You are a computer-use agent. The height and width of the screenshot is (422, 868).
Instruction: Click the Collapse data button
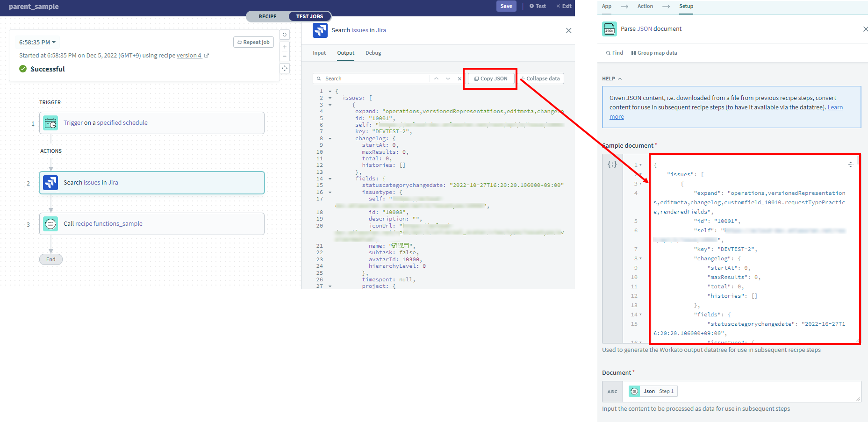(541, 79)
